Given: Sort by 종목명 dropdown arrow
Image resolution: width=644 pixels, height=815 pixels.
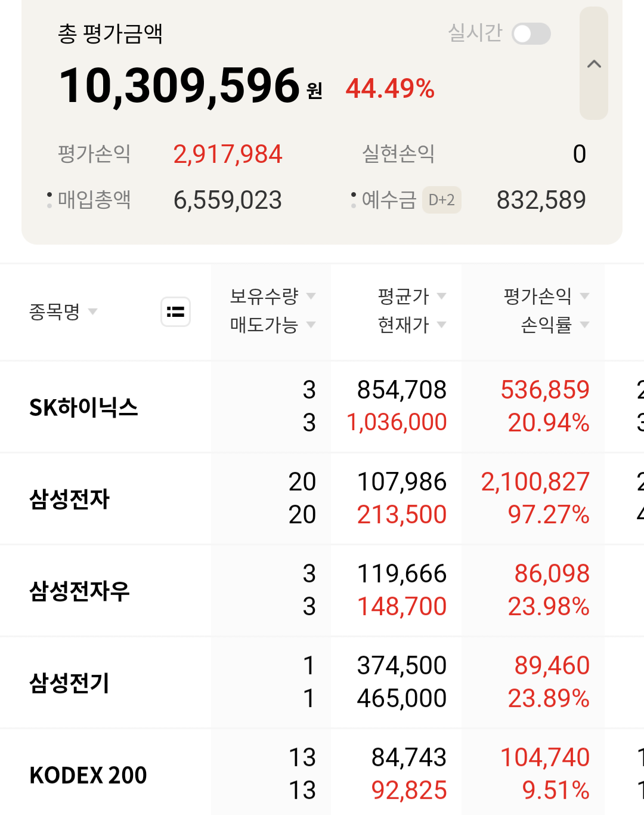Looking at the screenshot, I should 92,311.
